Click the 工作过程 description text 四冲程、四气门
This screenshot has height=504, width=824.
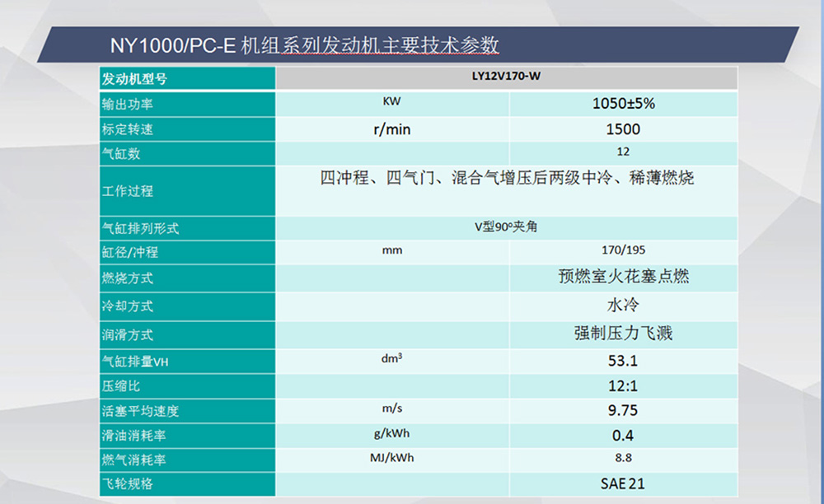click(506, 178)
